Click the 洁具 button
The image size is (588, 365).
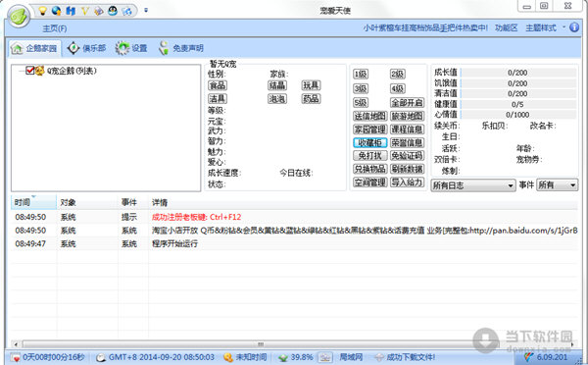click(218, 99)
